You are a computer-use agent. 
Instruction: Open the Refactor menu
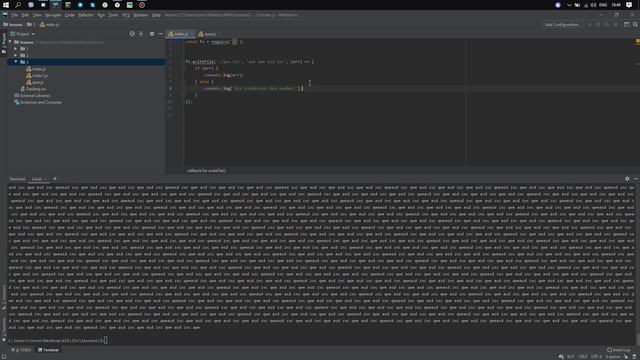tap(86, 15)
